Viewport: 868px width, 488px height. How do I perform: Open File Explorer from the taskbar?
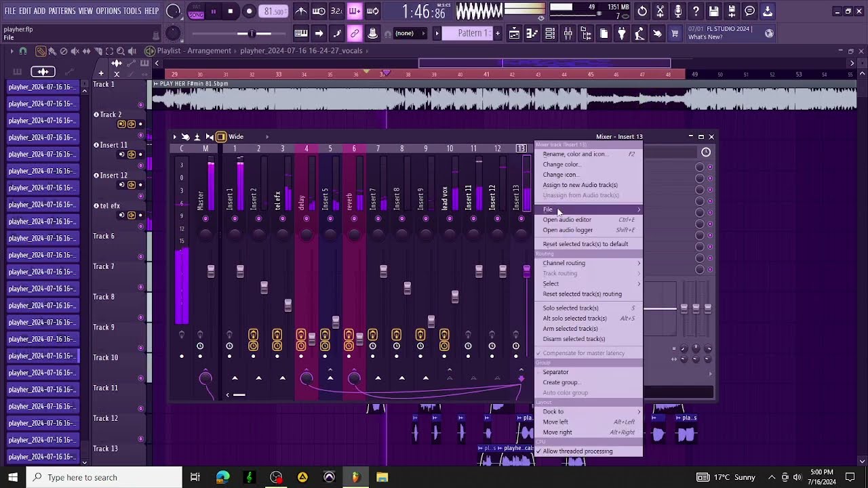[382, 477]
